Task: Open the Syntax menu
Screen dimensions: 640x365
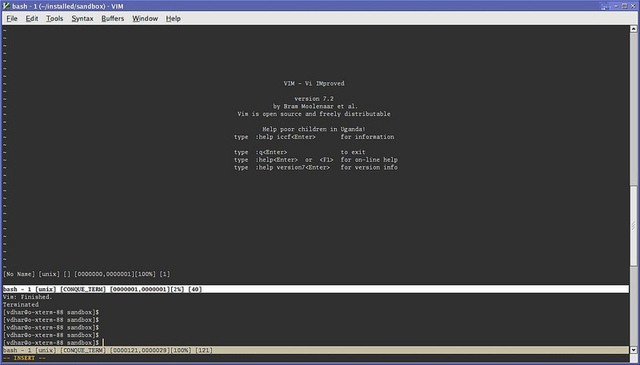Action: (82, 18)
